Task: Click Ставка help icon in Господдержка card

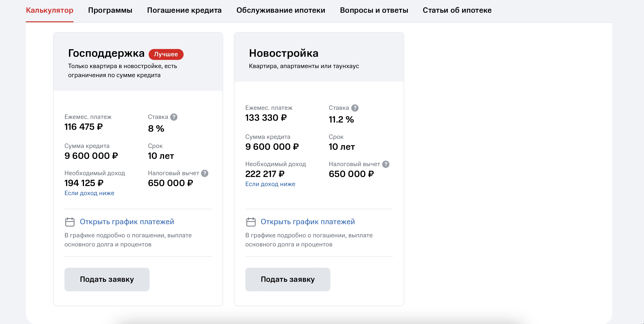Action: click(x=174, y=117)
